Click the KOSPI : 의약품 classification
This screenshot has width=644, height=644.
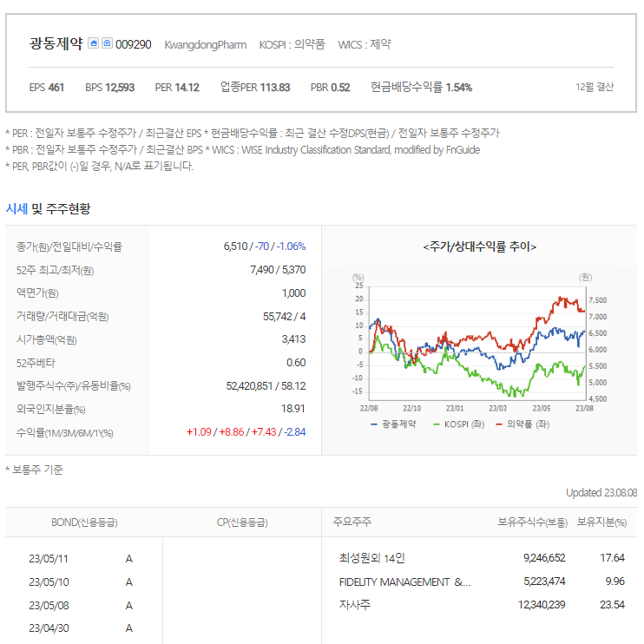pos(292,44)
